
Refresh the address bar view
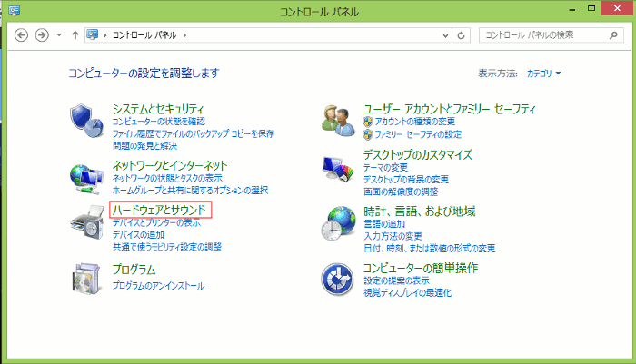coord(462,34)
